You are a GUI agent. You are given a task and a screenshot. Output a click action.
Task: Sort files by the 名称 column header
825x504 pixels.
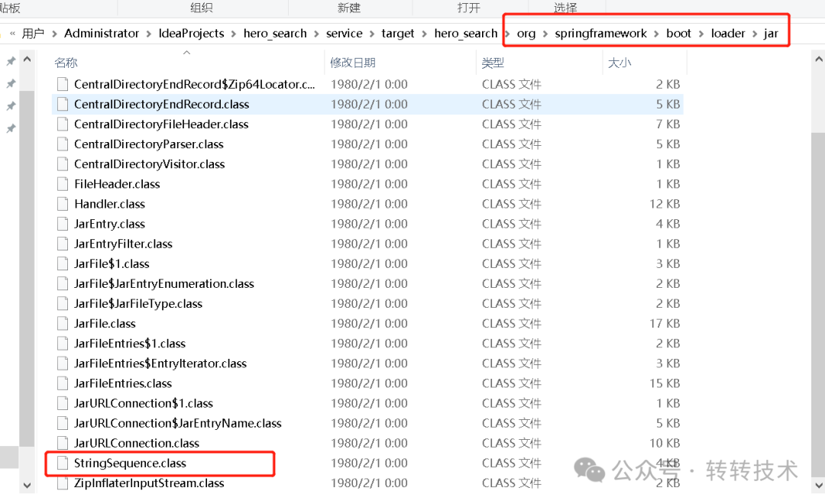(x=66, y=63)
